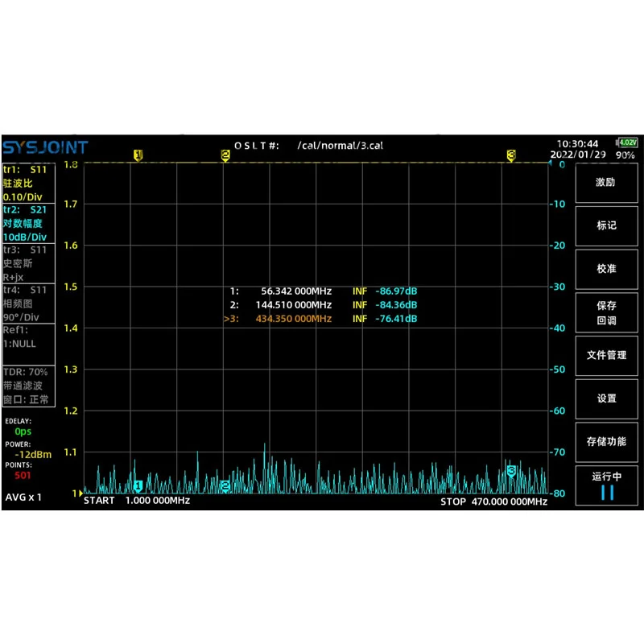Select yellow marker 1 at top of graph
The width and height of the screenshot is (644, 644).
[138, 155]
